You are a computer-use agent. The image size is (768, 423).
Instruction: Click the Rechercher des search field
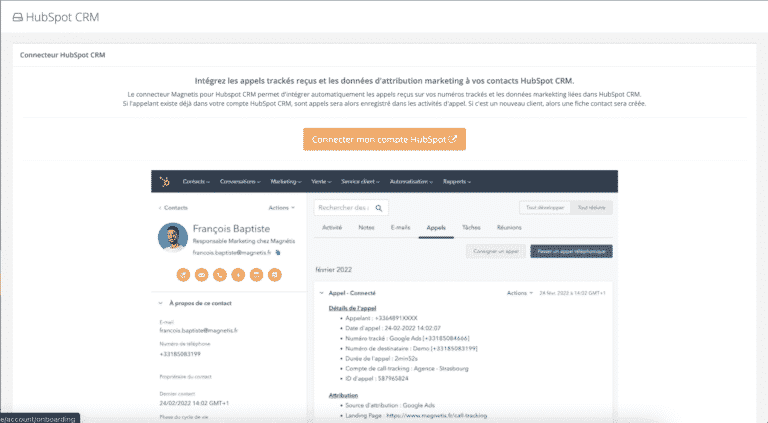pyautogui.click(x=351, y=208)
